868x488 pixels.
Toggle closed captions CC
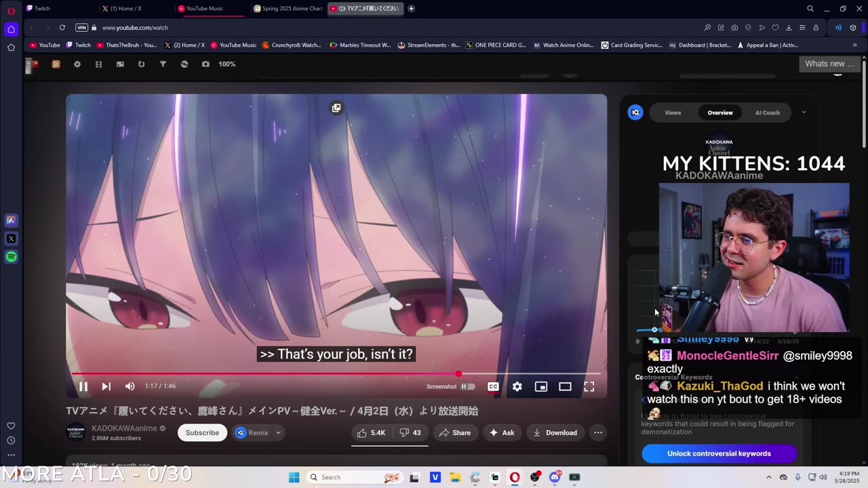(493, 386)
